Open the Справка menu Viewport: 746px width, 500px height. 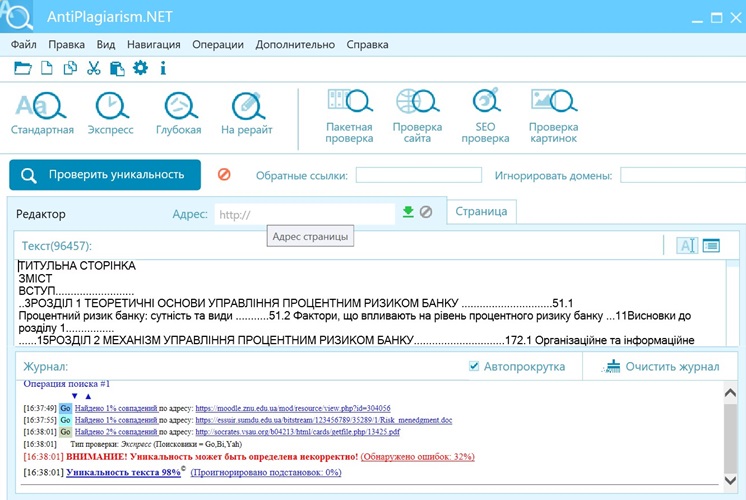click(367, 44)
